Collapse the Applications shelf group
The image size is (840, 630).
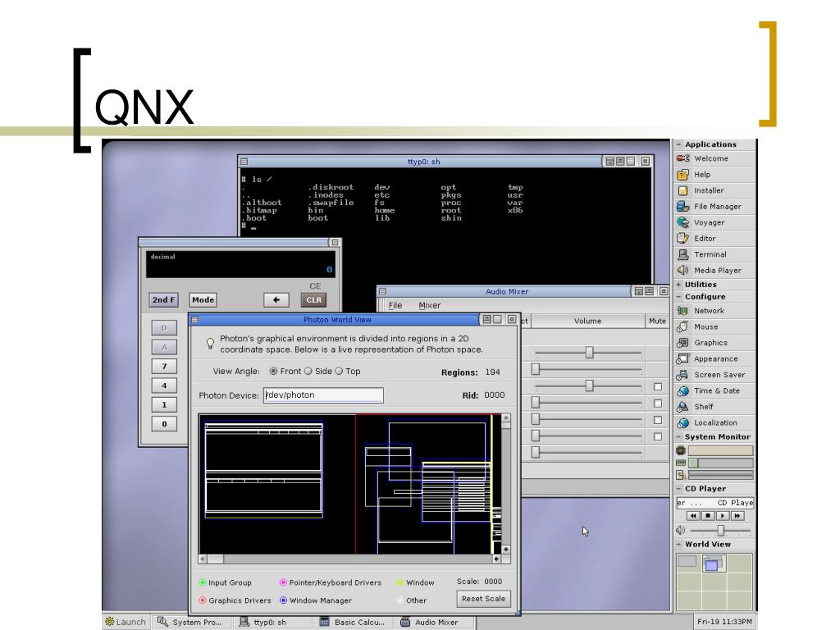[678, 144]
